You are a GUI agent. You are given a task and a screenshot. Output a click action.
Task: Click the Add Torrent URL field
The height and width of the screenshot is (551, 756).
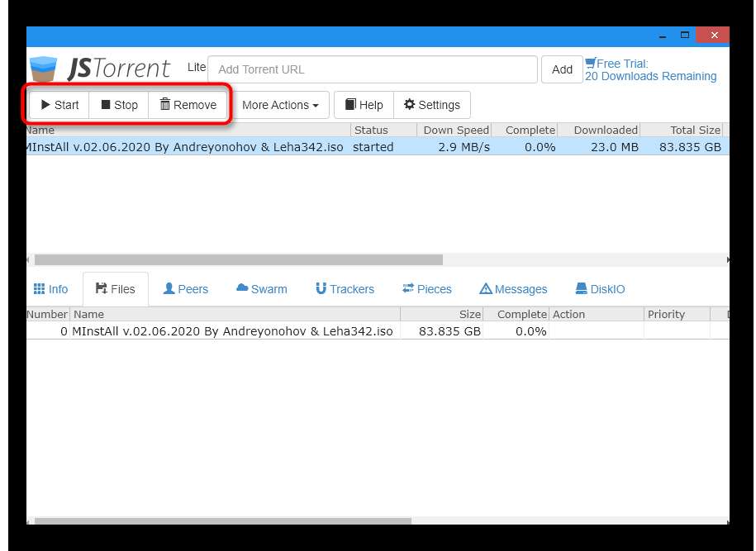(x=373, y=69)
